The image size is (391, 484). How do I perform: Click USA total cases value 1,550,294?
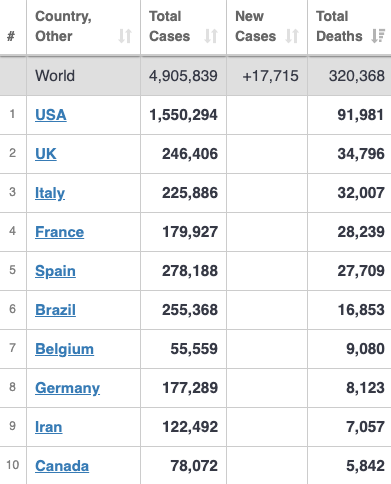pyautogui.click(x=183, y=115)
